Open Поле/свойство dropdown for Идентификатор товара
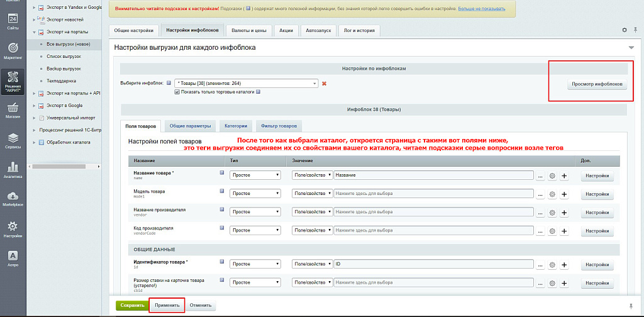Image resolution: width=644 pixels, height=317 pixels. (x=312, y=264)
